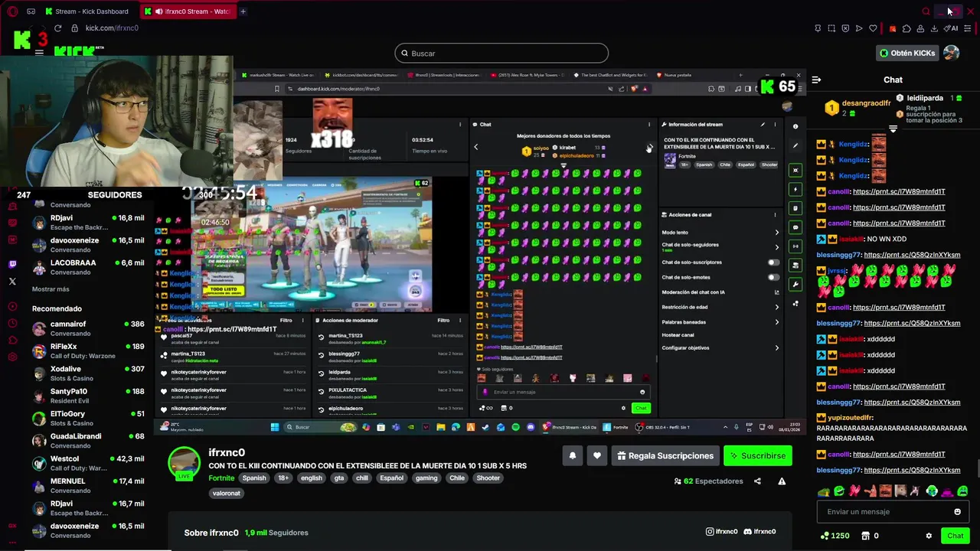Click the pin icon in the browser toolbar
The height and width of the screenshot is (551, 980).
818,28
